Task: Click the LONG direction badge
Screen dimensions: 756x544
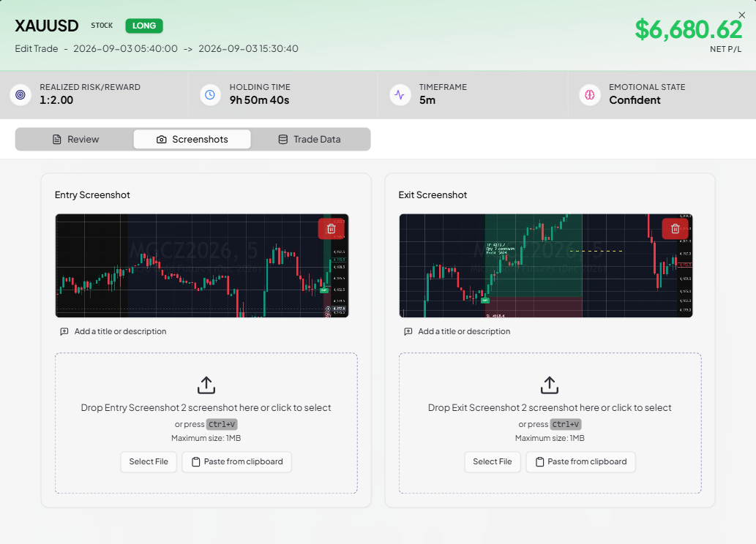Action: (144, 26)
